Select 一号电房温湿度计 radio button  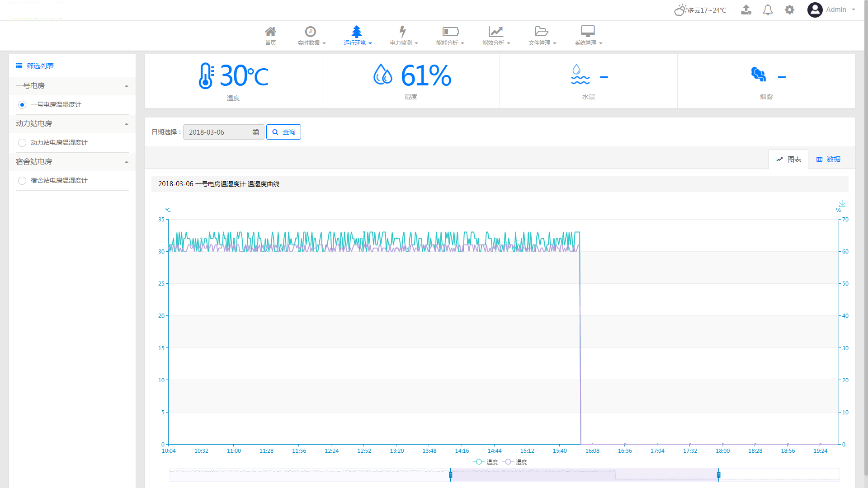[22, 105]
